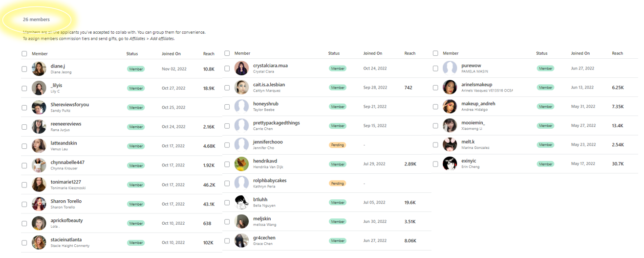Select all members in third table header
The width and height of the screenshot is (644, 258).
click(435, 53)
